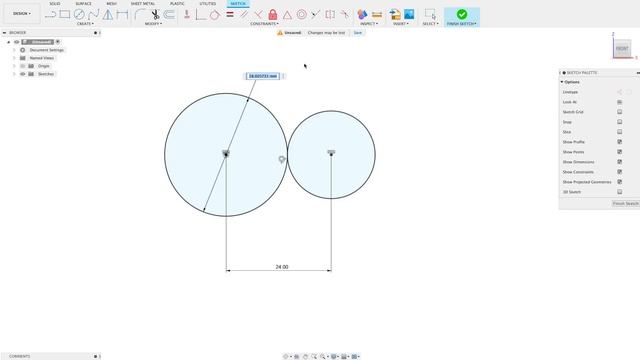The image size is (640, 360).
Task: Select the Sketch Dimension tool
Action: tap(122, 15)
